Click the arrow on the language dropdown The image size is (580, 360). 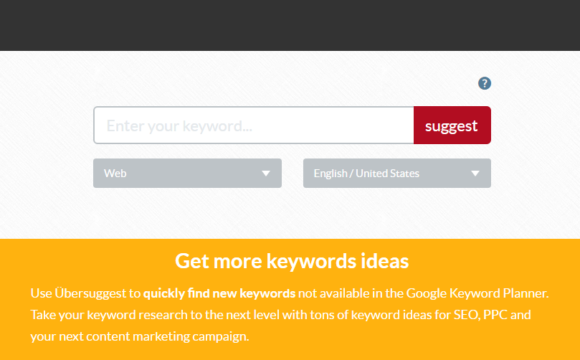click(x=475, y=173)
